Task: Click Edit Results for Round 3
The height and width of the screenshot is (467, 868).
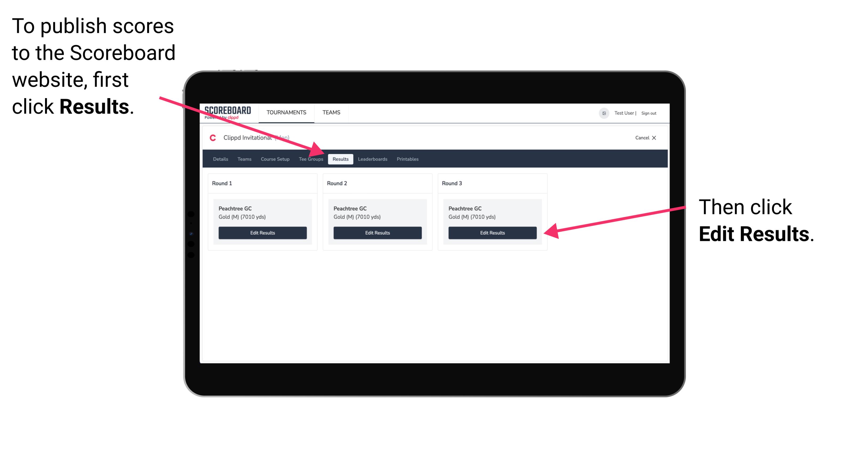Action: click(492, 232)
